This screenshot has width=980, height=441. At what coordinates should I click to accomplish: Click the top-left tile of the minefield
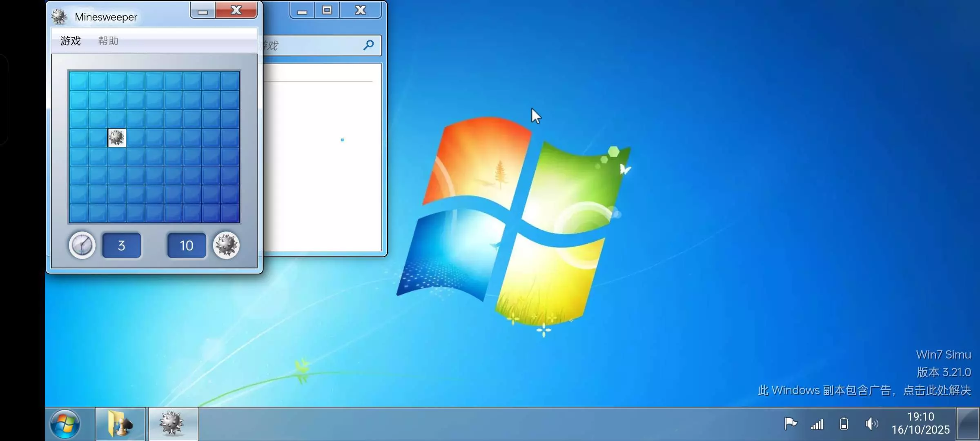79,81
